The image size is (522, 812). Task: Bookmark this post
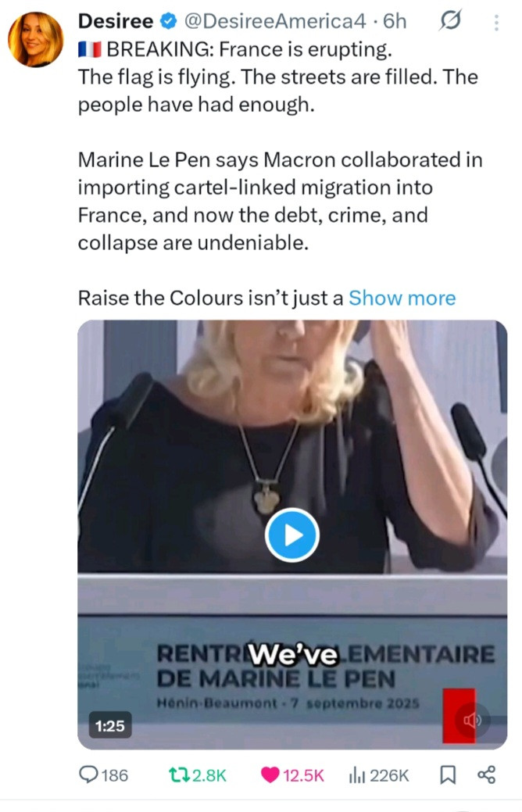click(447, 774)
